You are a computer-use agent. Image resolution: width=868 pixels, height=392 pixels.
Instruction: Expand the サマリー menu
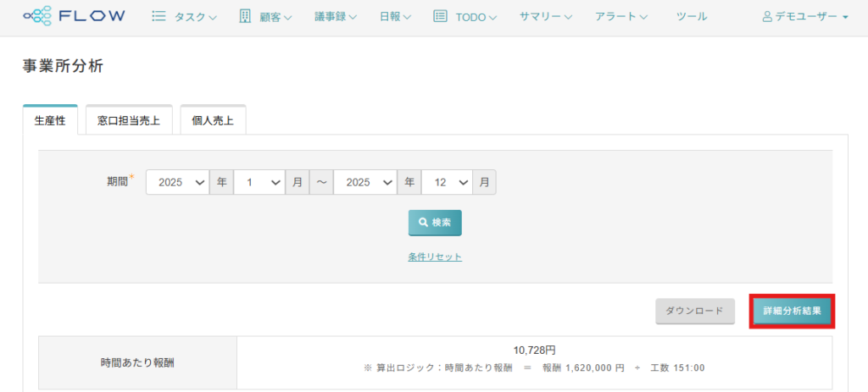point(546,17)
